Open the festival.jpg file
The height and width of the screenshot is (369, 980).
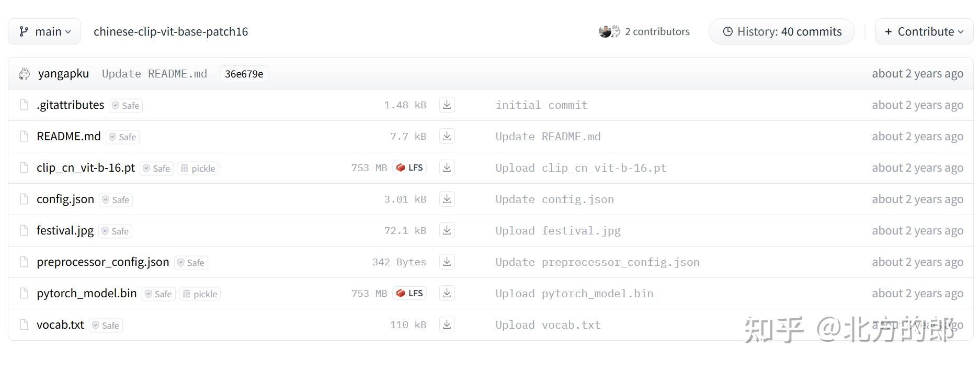[65, 230]
